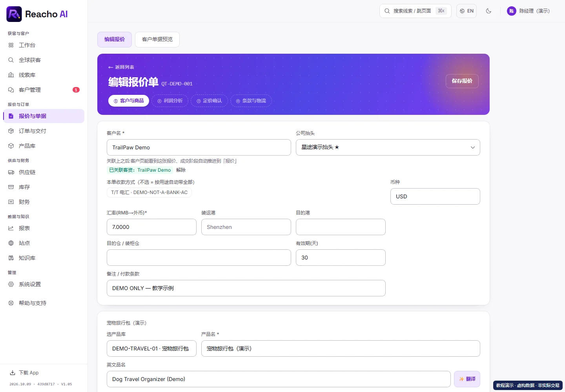Open user menu 陈经理 (演示)

(x=529, y=11)
